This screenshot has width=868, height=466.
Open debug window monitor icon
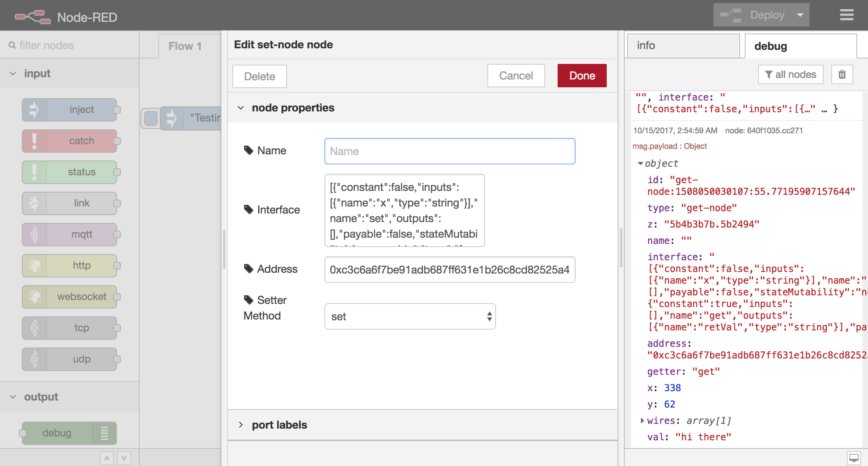point(854,458)
